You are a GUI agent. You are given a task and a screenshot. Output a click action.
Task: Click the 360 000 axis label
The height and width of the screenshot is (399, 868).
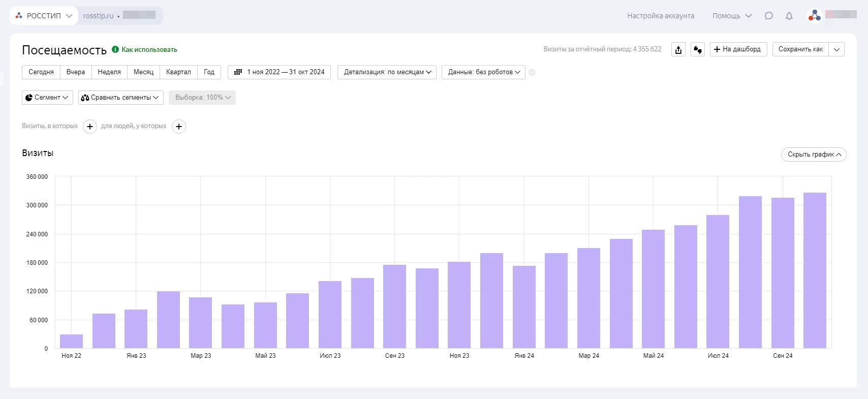pos(37,177)
